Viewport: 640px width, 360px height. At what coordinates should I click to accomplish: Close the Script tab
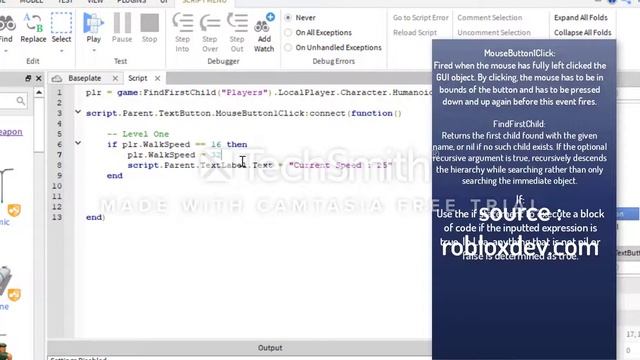coord(158,78)
